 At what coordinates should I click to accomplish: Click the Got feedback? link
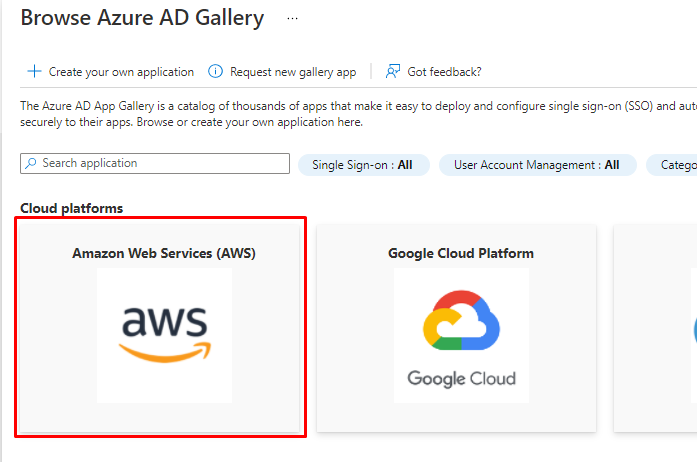444,72
